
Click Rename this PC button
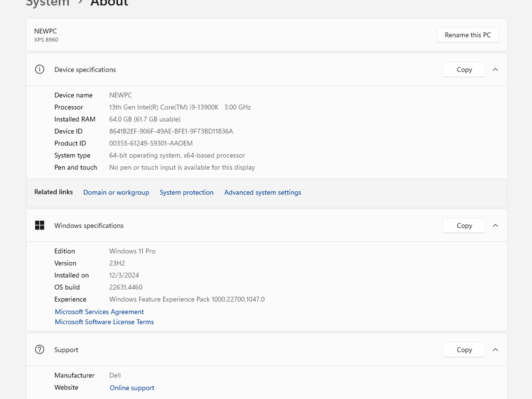click(468, 35)
